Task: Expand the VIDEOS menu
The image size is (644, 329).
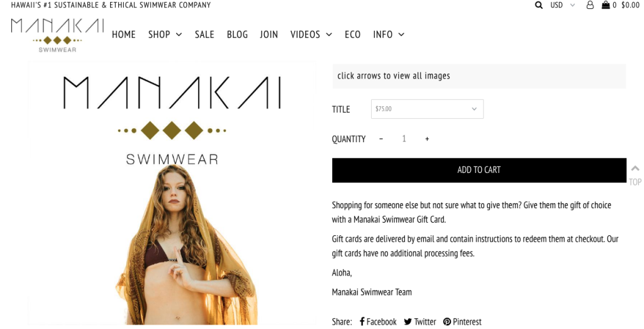Action: [311, 35]
